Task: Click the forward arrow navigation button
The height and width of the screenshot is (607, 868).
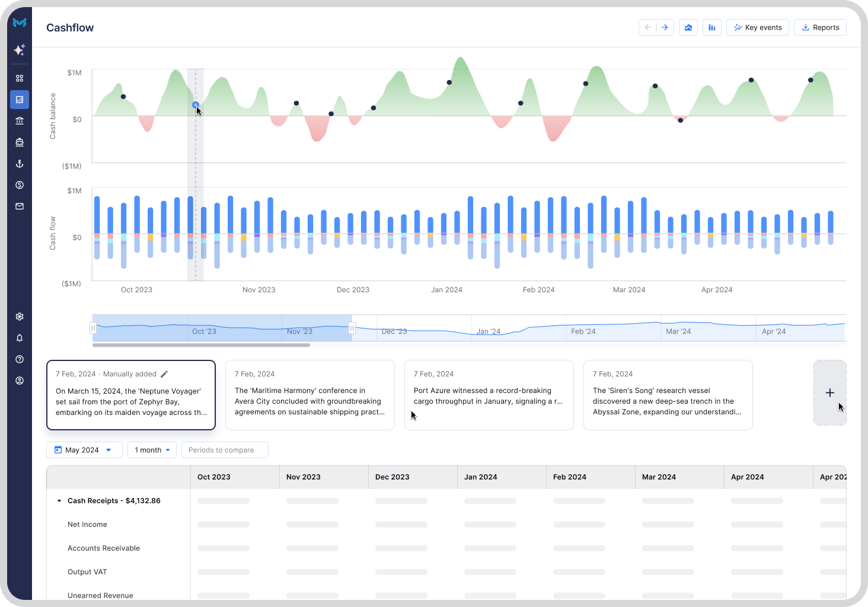Action: pyautogui.click(x=665, y=27)
